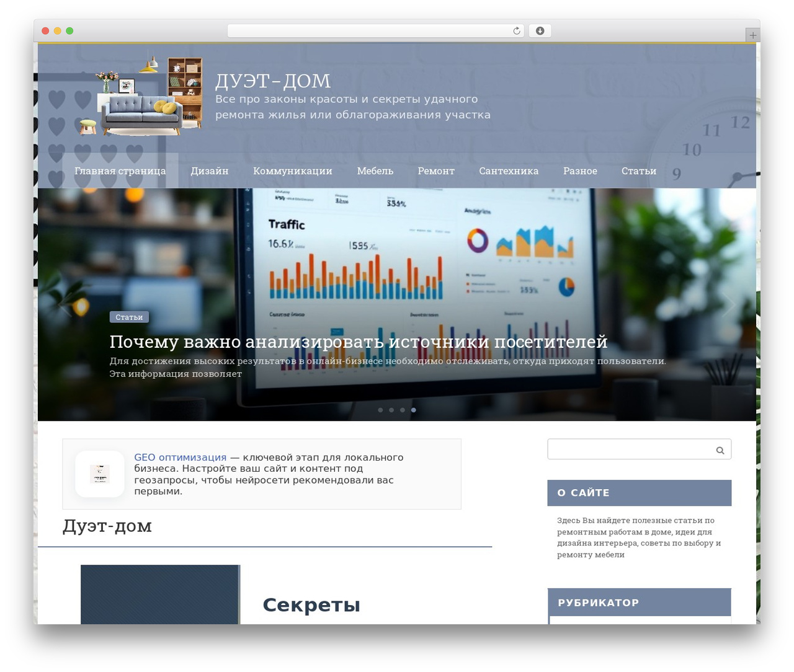The height and width of the screenshot is (672, 794).
Task: Click the Дуэт-дом page heading
Action: click(x=107, y=526)
